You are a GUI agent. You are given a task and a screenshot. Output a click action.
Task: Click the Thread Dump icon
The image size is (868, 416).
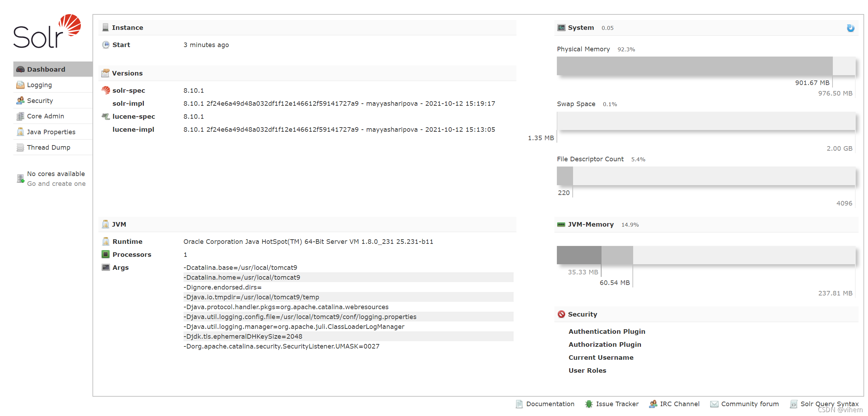[20, 147]
